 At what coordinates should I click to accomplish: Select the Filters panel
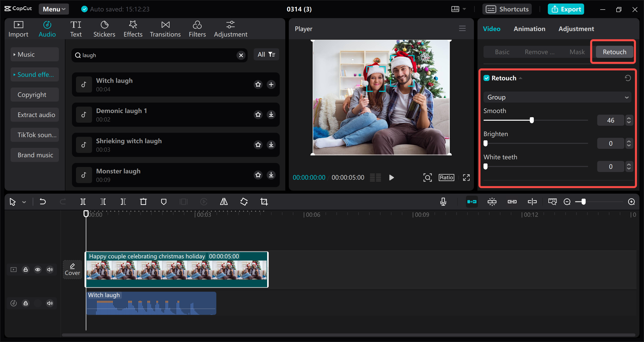tap(197, 28)
